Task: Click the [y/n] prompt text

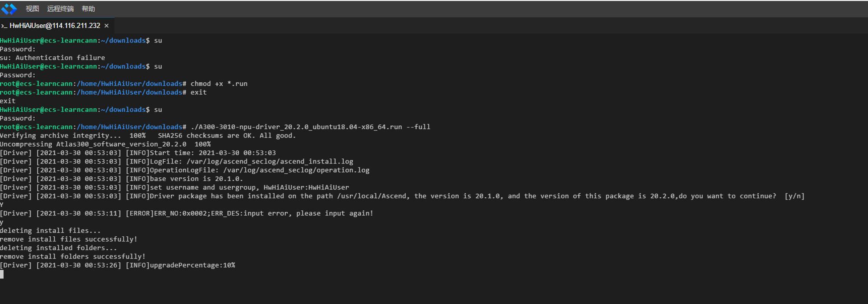Action: (794, 196)
